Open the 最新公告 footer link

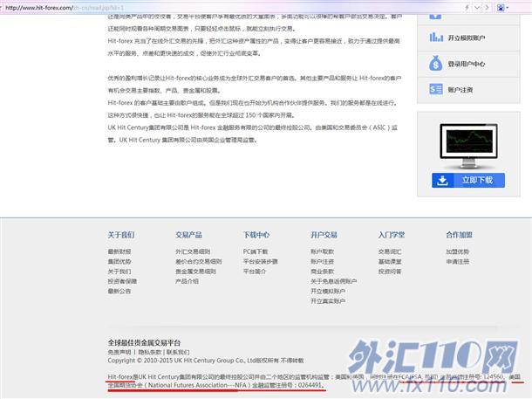(119, 291)
